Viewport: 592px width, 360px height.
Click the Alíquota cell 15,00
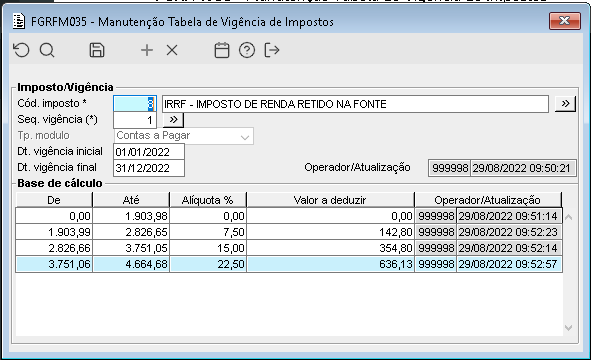208,248
